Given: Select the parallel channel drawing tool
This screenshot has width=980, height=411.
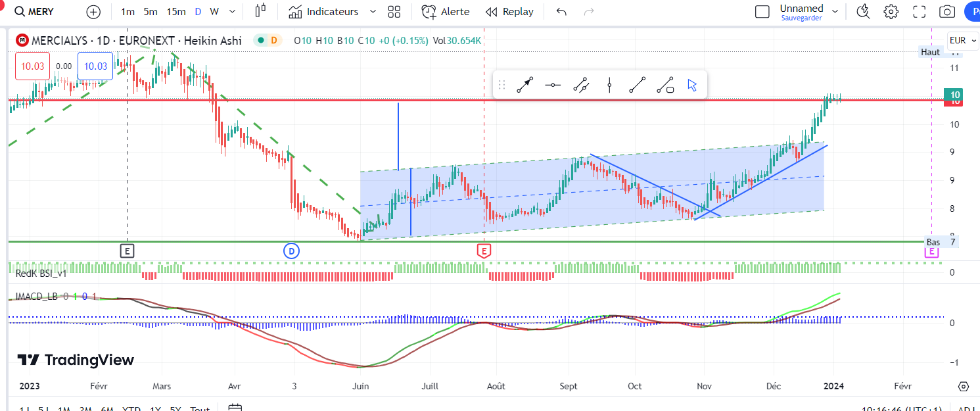Looking at the screenshot, I should click(x=581, y=85).
